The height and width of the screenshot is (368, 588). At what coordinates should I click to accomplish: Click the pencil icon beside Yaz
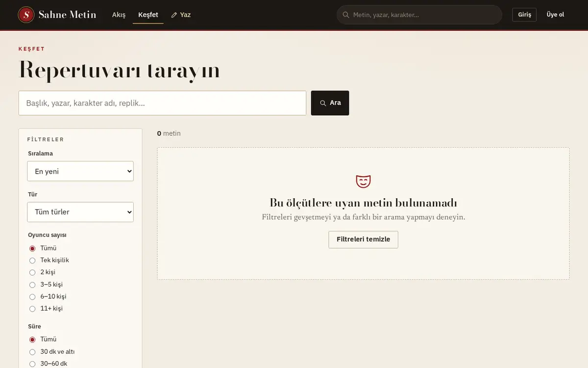tap(174, 15)
